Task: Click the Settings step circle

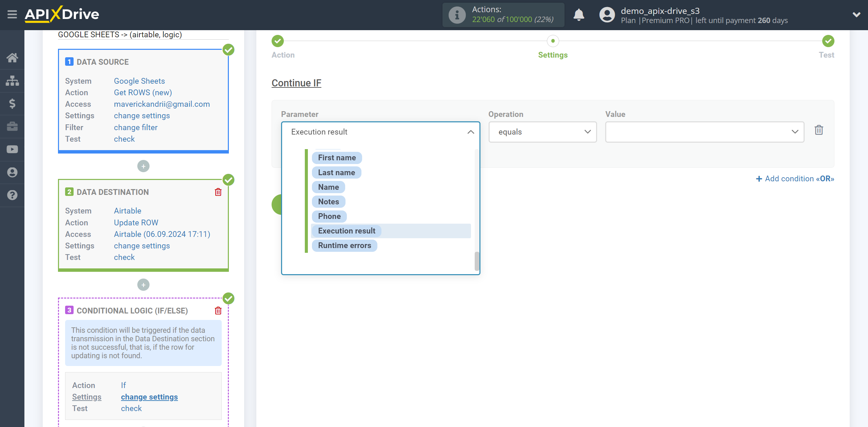Action: (x=553, y=41)
